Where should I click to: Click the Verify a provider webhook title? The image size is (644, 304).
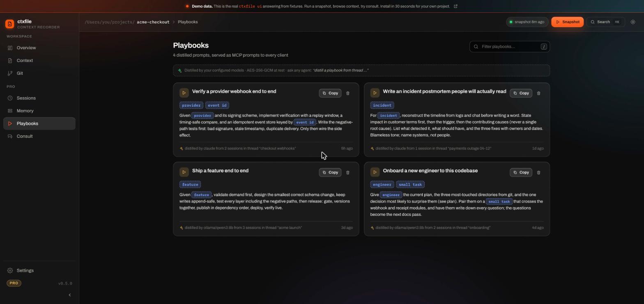234,91
